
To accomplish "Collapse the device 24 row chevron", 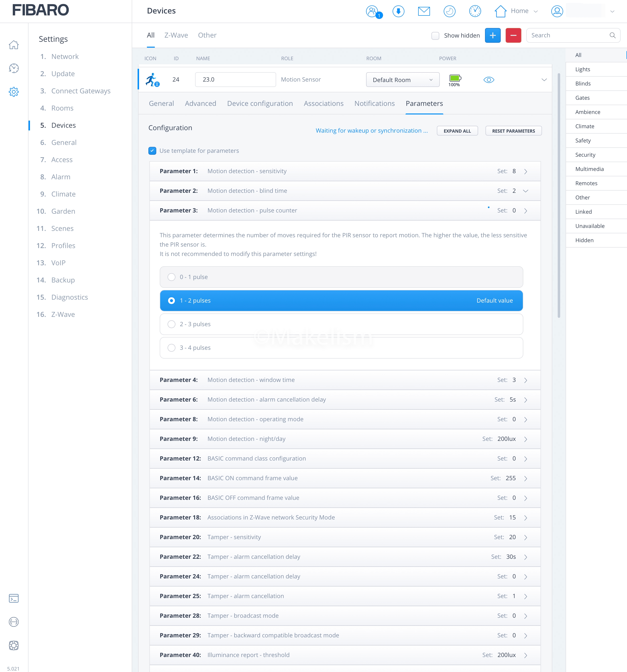I will coord(544,80).
